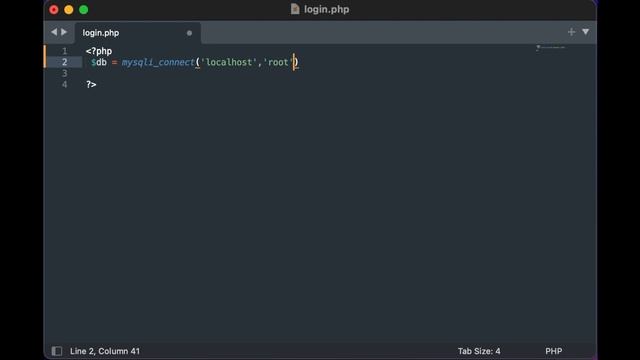The image size is (640, 360).
Task: Close login.php tab via unsaved dot
Action: (189, 33)
